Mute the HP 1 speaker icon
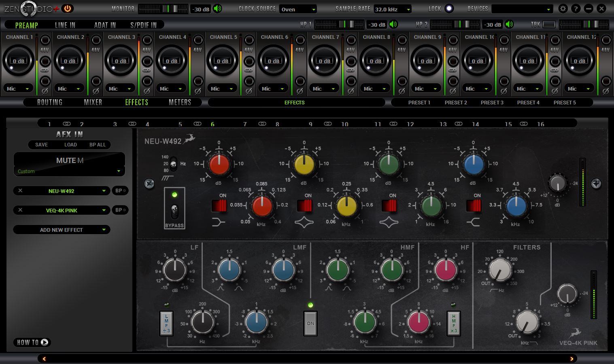Viewport: 614px width, 364px height. pyautogui.click(x=393, y=24)
